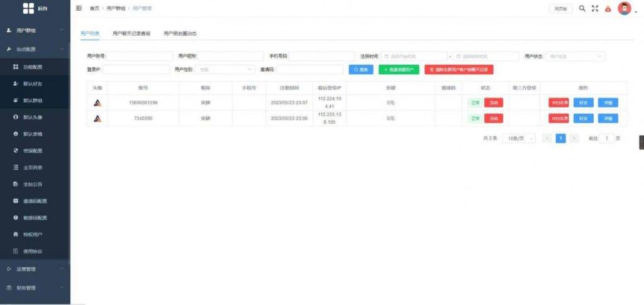The width and height of the screenshot is (644, 305).
Task: Click the red money bag icon
Action: (x=608, y=9)
